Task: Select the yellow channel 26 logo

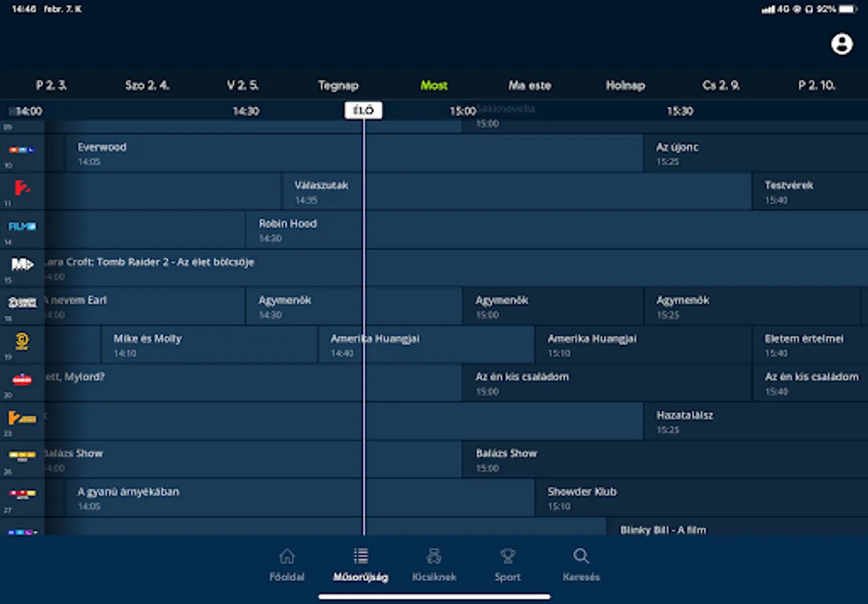Action: (22, 456)
